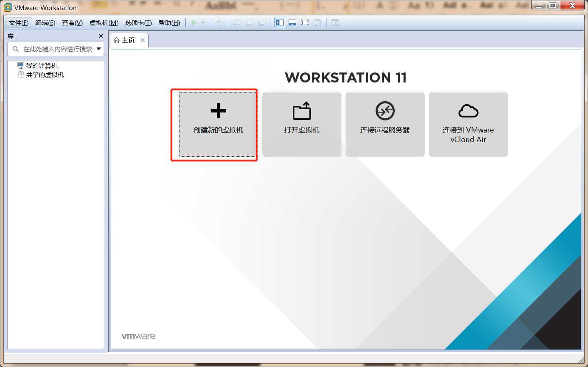Close the 库 library panel
588x367 pixels.
click(101, 36)
